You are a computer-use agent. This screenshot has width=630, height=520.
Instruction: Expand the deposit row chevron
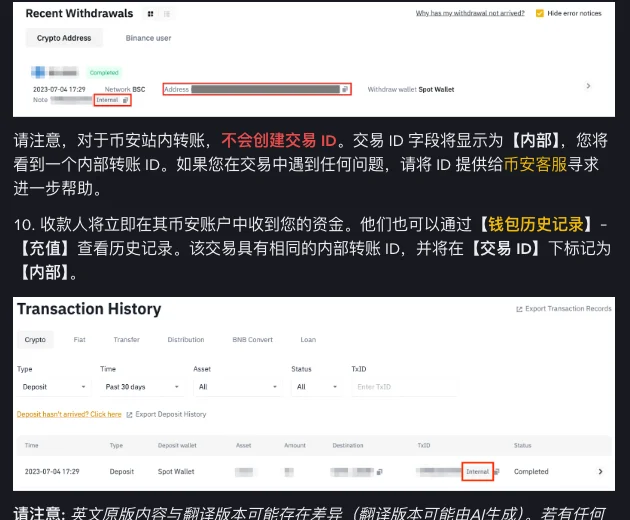[x=600, y=472]
